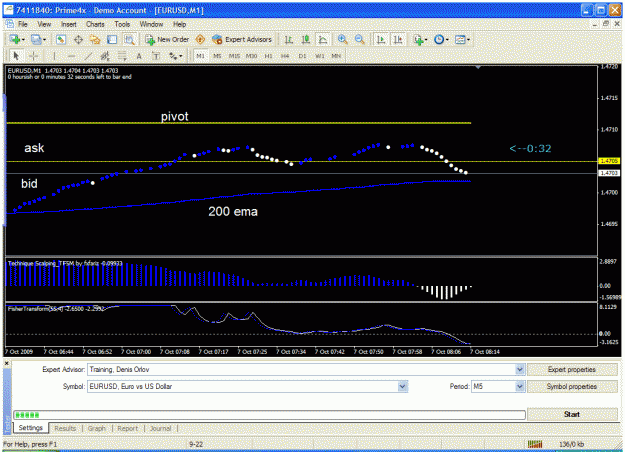Expand the Symbol EURUSD combo box
Screen dimensions: 625x452
coord(402,386)
